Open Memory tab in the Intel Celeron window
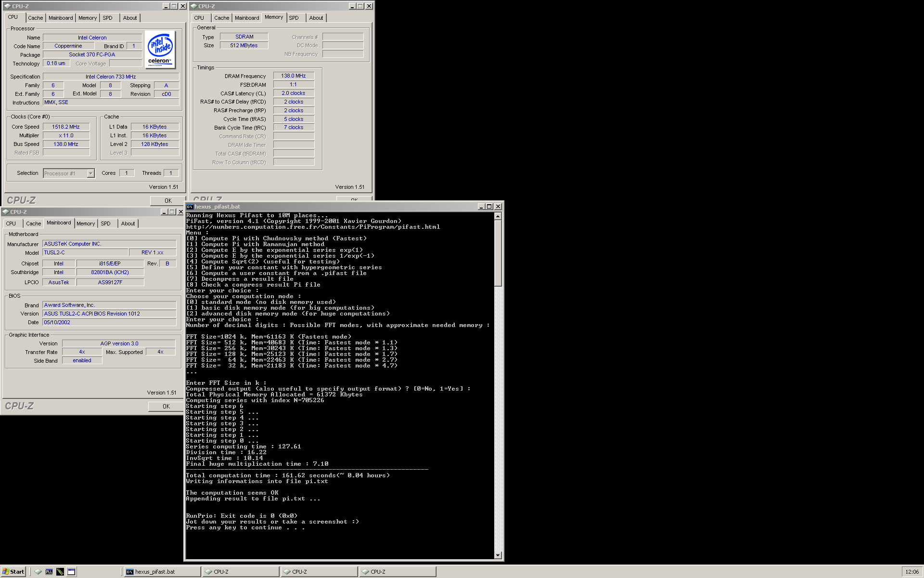This screenshot has height=578, width=924. pyautogui.click(x=88, y=18)
